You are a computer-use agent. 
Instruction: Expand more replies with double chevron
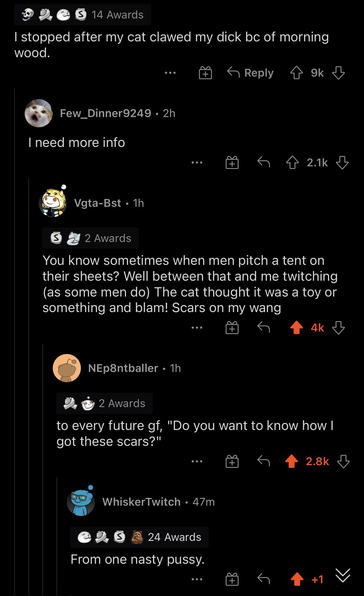pyautogui.click(x=343, y=575)
